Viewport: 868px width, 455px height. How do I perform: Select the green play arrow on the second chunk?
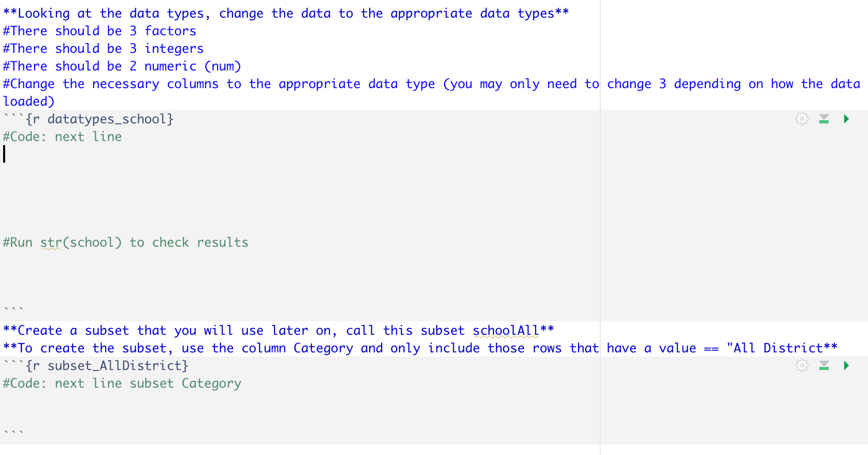tap(847, 365)
